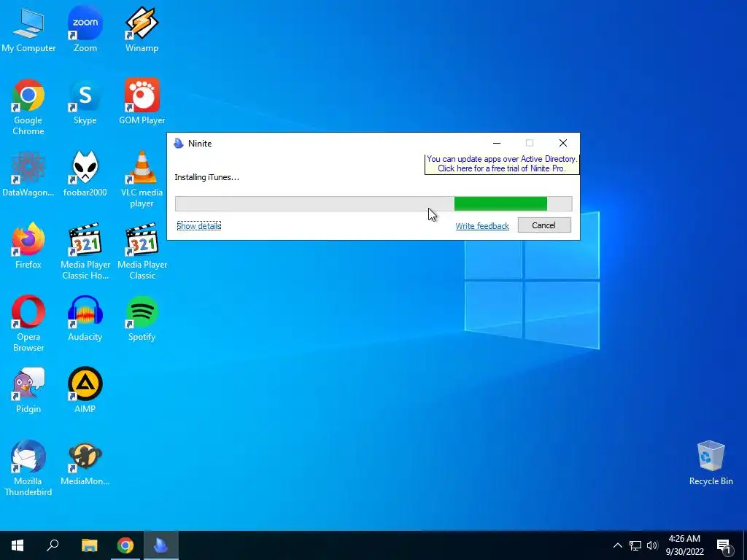Select Media Player Classic Home Cinema shortcut
Viewport: 747px width, 560px height.
pos(85,252)
